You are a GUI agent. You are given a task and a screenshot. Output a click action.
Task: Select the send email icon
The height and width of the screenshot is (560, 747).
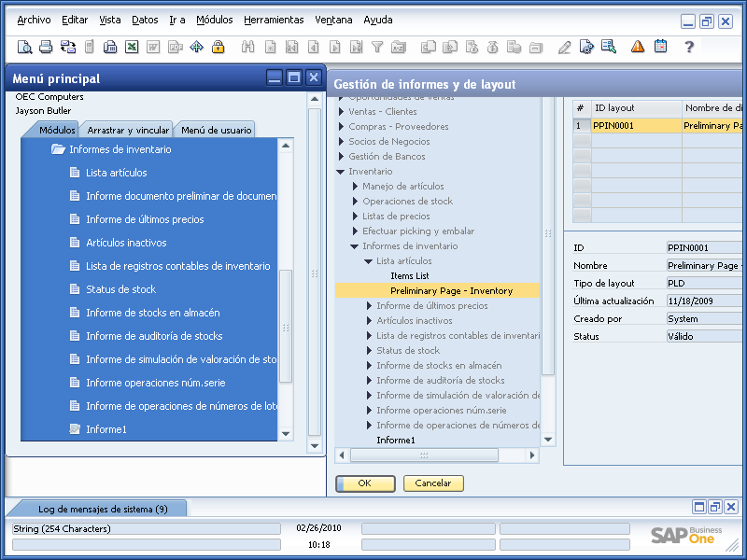67,46
